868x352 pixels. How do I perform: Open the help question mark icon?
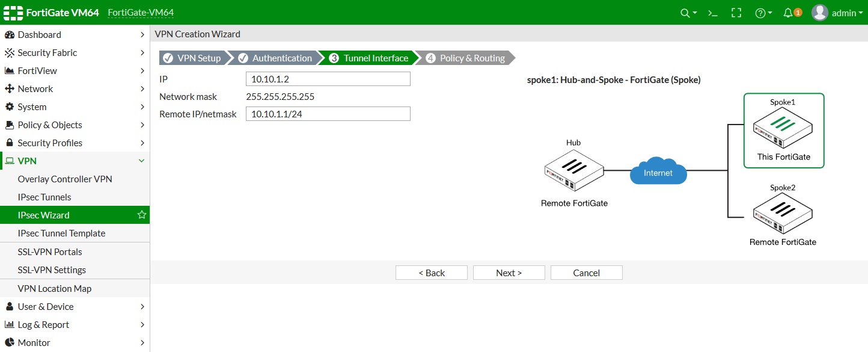760,13
